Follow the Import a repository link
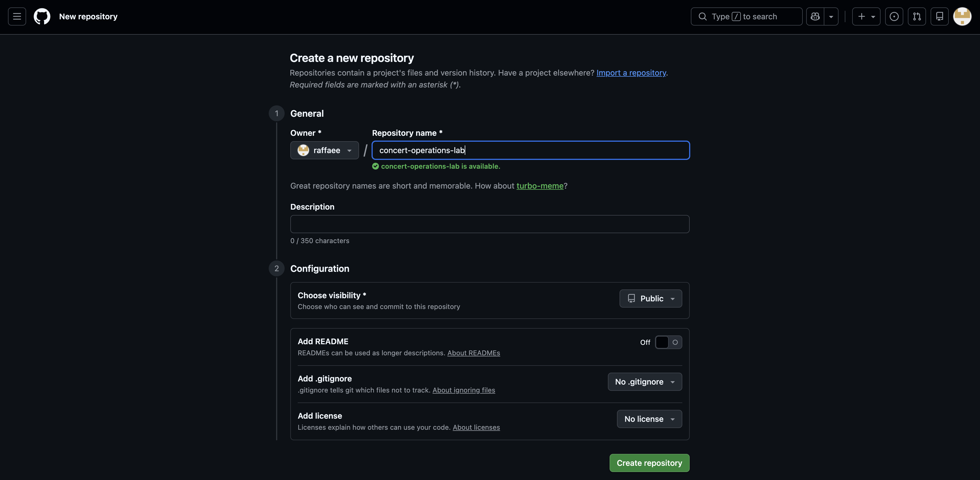This screenshot has height=480, width=980. click(631, 73)
